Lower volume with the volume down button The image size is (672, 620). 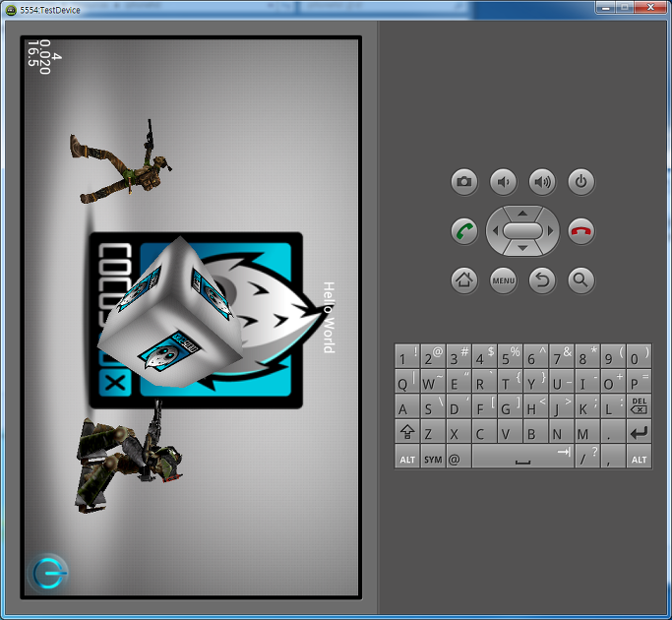point(503,182)
